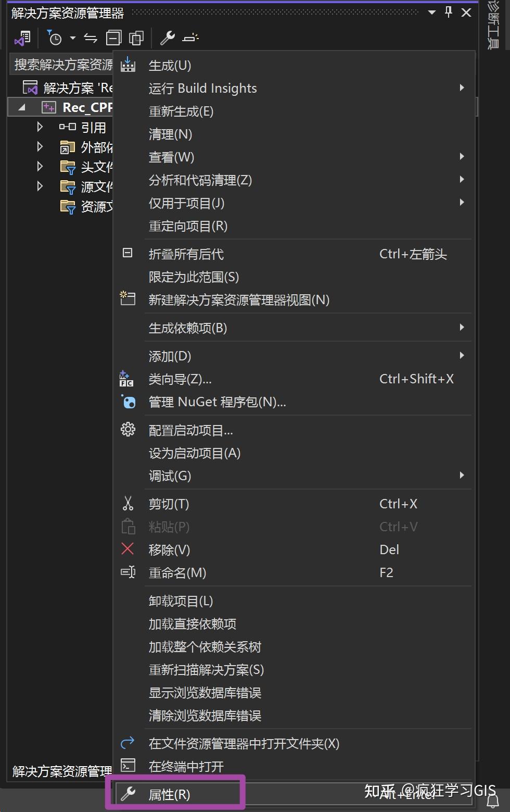Expand the 源文件 tree node
This screenshot has width=510, height=812.
pyautogui.click(x=40, y=186)
